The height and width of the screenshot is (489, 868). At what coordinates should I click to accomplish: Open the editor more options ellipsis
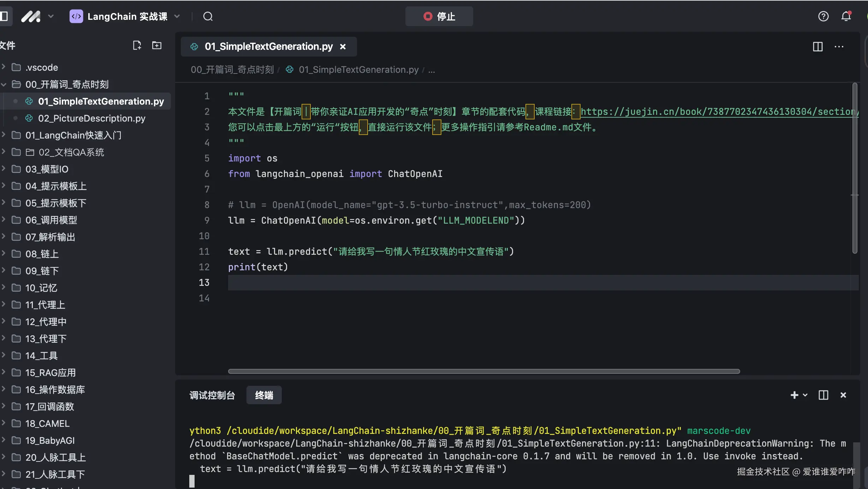(x=839, y=47)
